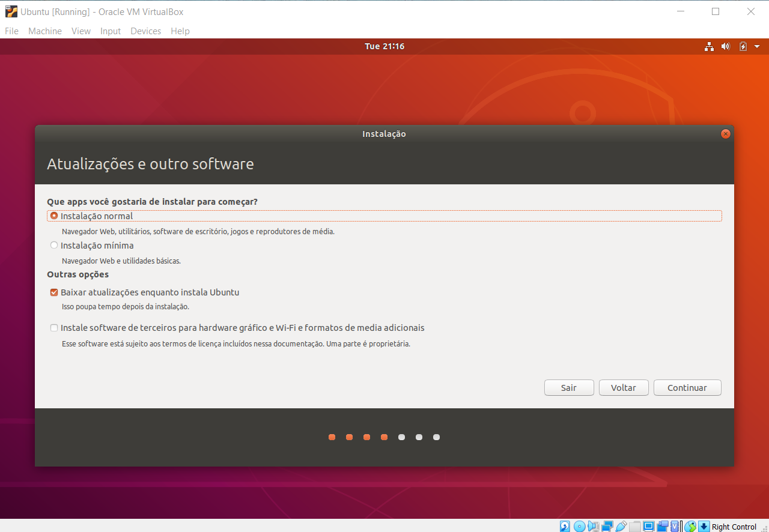Open the Help menu

[x=180, y=31]
